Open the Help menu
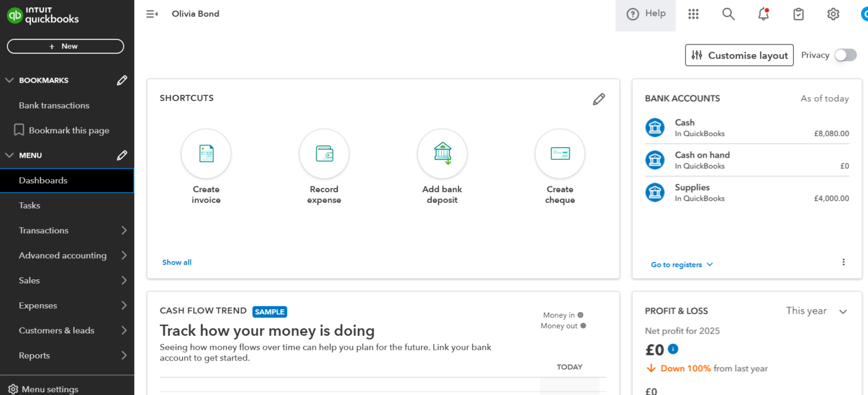The image size is (868, 395). point(645,14)
